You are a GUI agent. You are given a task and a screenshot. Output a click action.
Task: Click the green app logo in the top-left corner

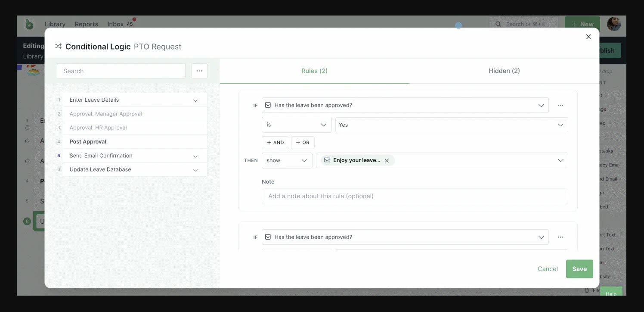click(x=29, y=24)
